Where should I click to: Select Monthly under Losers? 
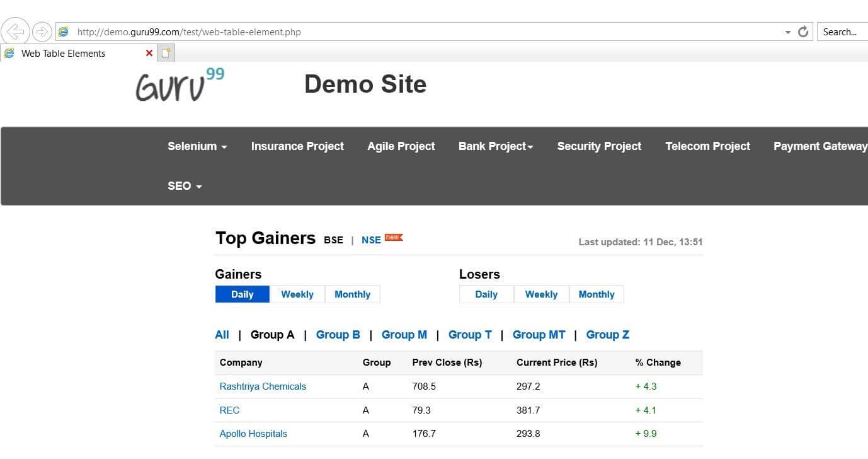point(596,294)
